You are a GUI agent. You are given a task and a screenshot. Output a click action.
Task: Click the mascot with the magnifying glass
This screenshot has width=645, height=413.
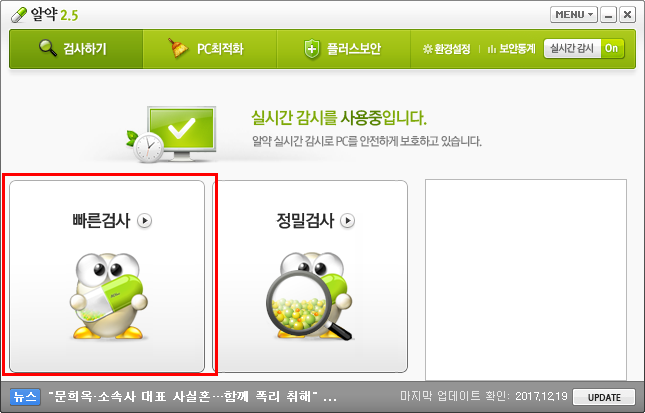(x=310, y=297)
